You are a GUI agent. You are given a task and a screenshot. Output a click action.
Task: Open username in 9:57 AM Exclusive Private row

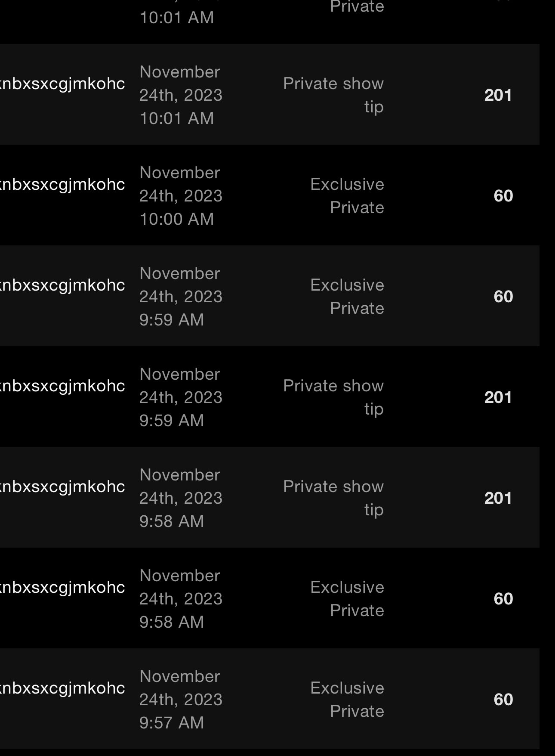(62, 688)
